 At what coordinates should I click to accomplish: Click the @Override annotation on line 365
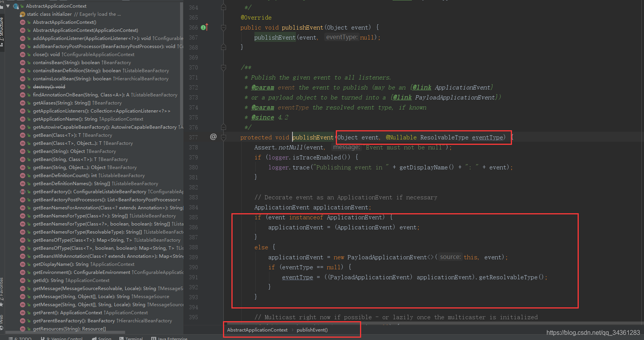(x=256, y=18)
